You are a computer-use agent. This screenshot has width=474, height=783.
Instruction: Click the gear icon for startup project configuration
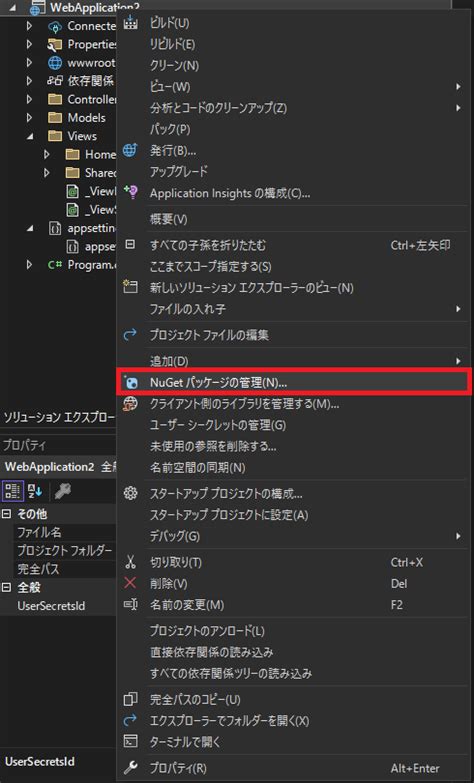(x=130, y=493)
